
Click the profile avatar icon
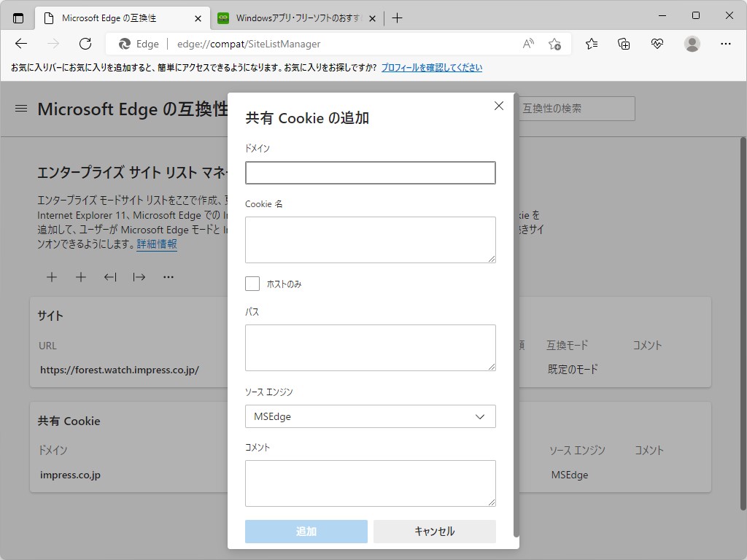coord(692,44)
